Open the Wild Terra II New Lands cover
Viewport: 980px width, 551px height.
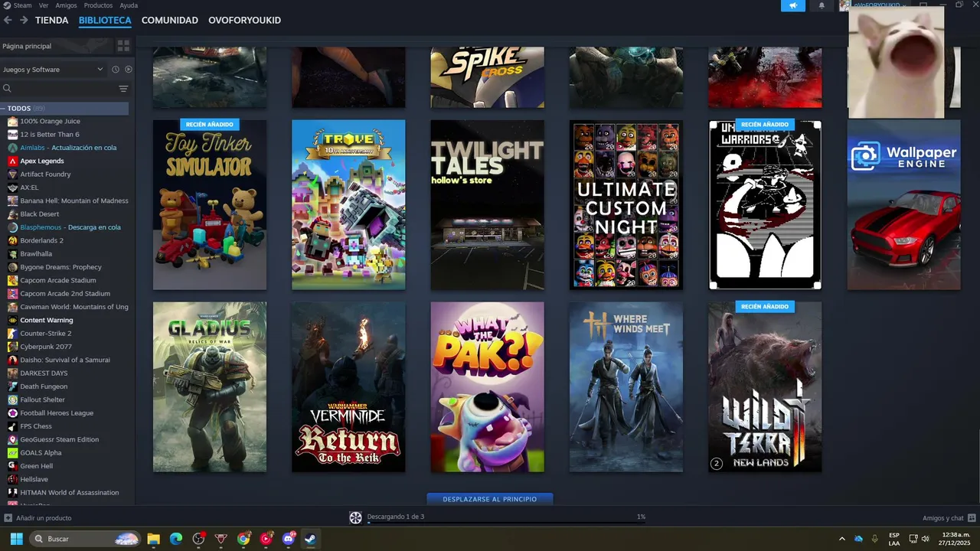coord(765,387)
